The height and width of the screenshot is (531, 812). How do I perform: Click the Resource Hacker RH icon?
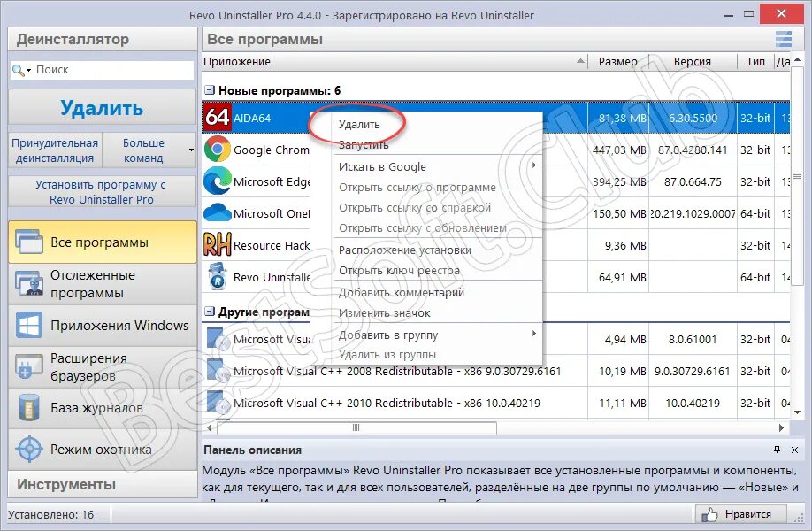point(217,244)
